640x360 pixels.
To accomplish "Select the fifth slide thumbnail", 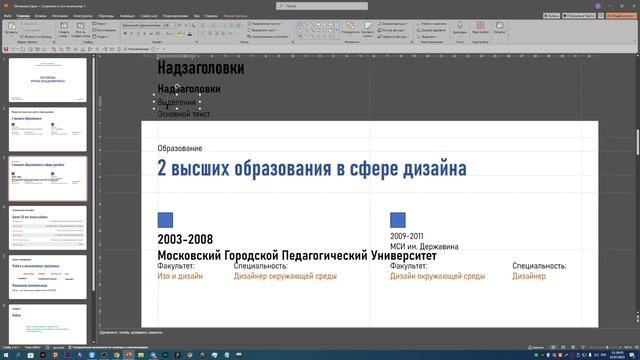I will click(48, 277).
